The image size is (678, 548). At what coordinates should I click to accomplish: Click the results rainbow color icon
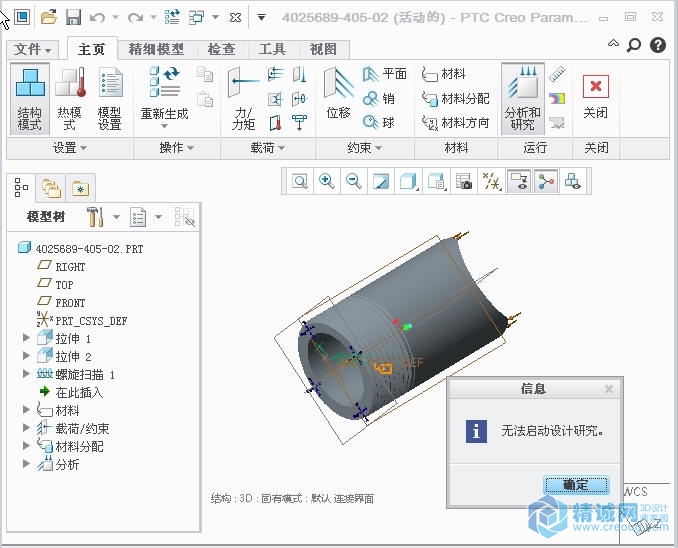[x=557, y=99]
